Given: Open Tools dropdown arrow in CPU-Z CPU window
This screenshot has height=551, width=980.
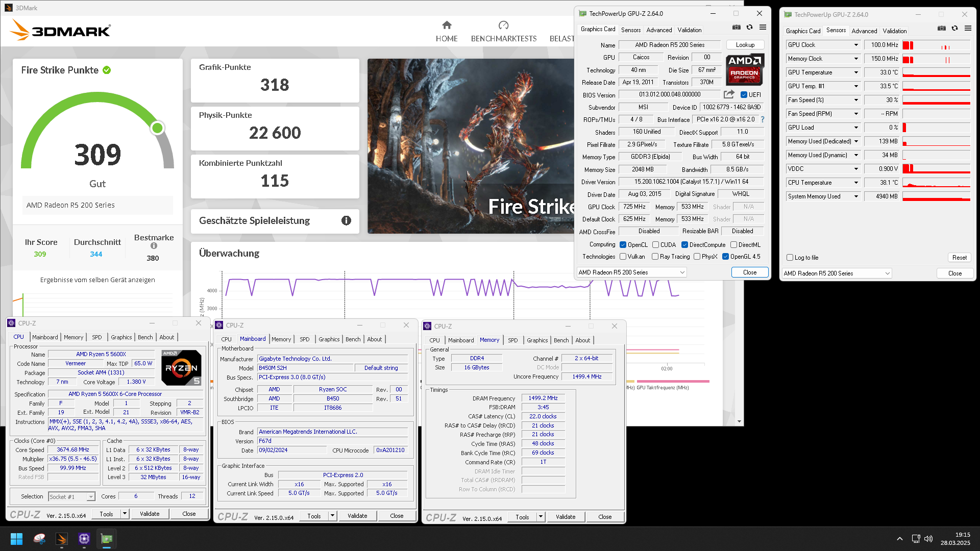Looking at the screenshot, I should pyautogui.click(x=125, y=514).
